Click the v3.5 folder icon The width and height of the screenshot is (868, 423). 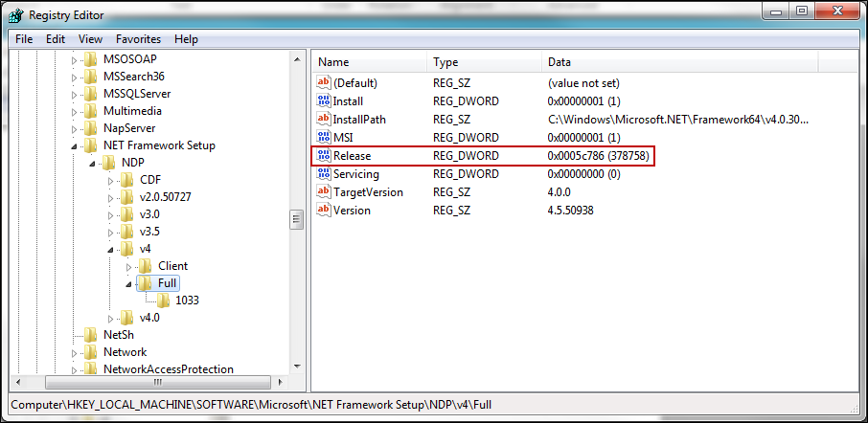point(127,232)
